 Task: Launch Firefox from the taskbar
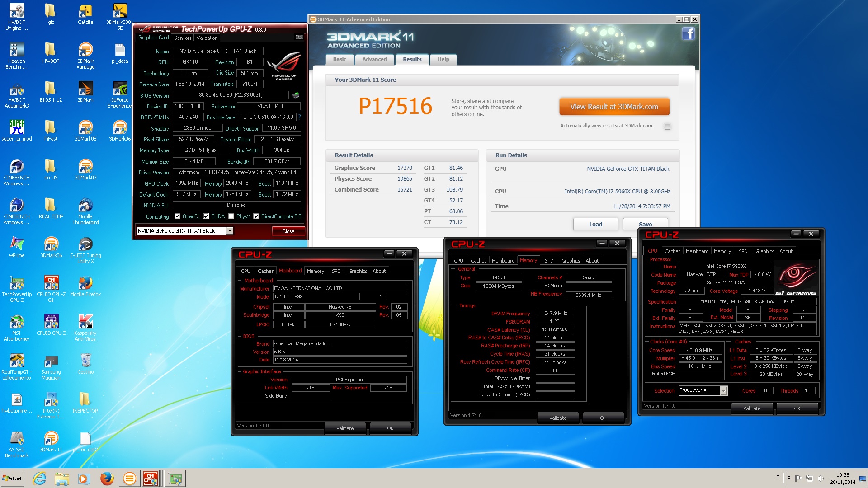(x=107, y=478)
